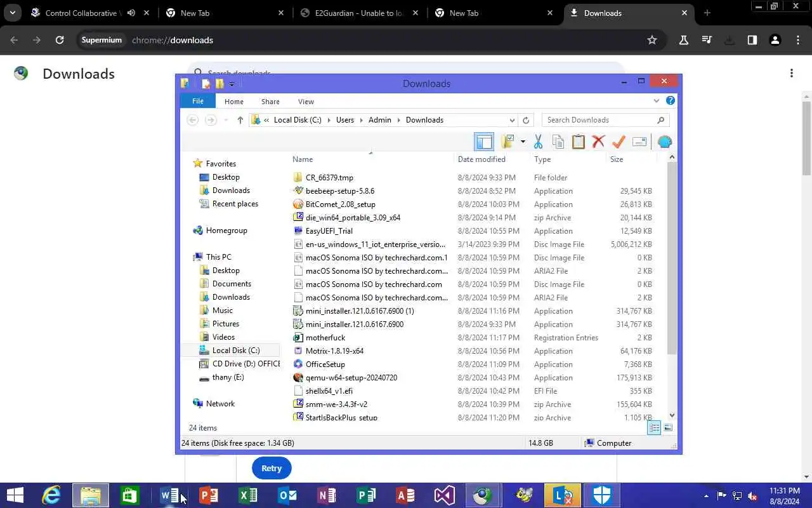
Task: Expand the address bar previous locations dropdown
Action: pos(512,120)
